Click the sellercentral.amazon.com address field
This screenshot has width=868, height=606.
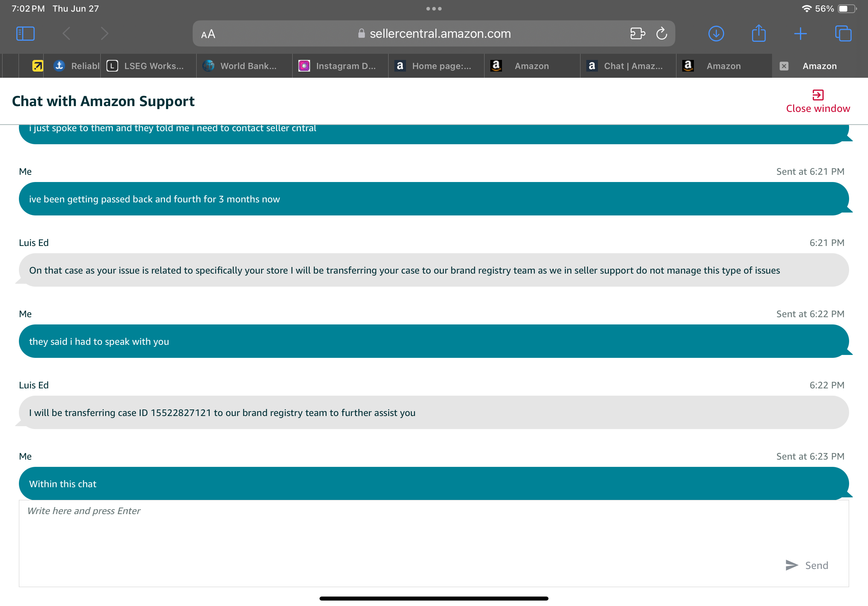(434, 34)
